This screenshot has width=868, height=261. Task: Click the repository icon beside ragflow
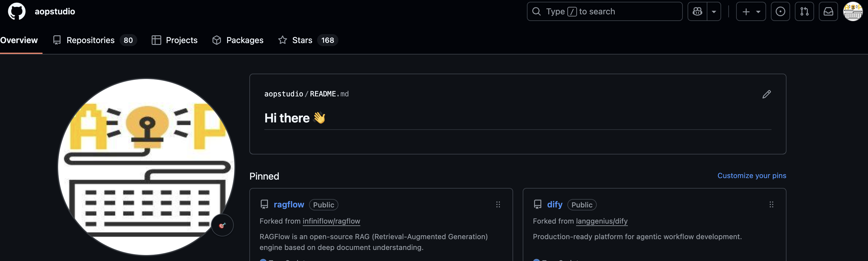pos(264,204)
